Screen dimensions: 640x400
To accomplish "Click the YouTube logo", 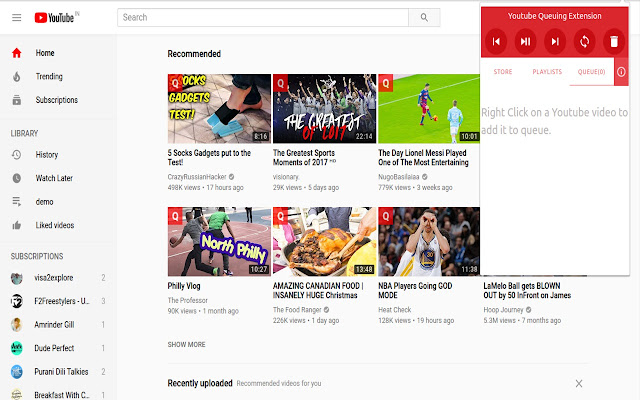I will click(54, 18).
